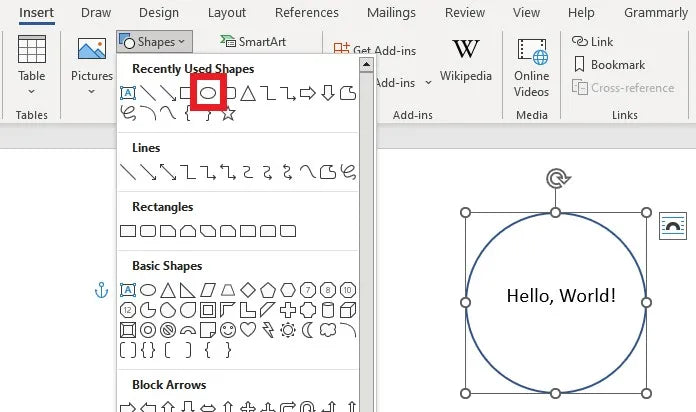Select the heart shape in Basic Shapes

pos(248,329)
